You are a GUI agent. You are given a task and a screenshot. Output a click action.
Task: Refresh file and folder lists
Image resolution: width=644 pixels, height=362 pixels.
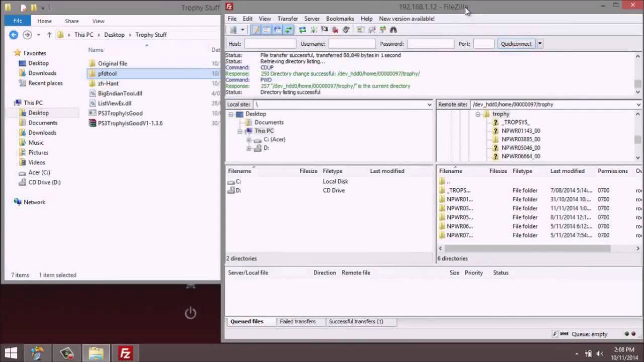click(302, 30)
